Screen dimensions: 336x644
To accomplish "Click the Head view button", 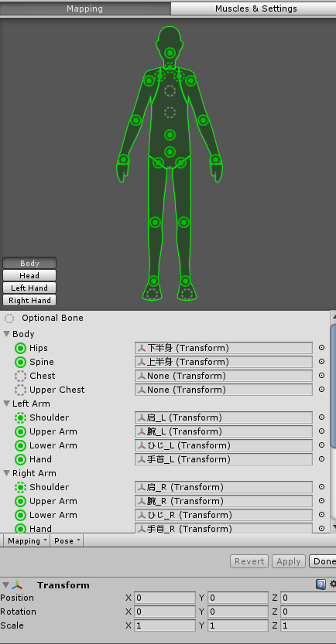I will click(29, 275).
